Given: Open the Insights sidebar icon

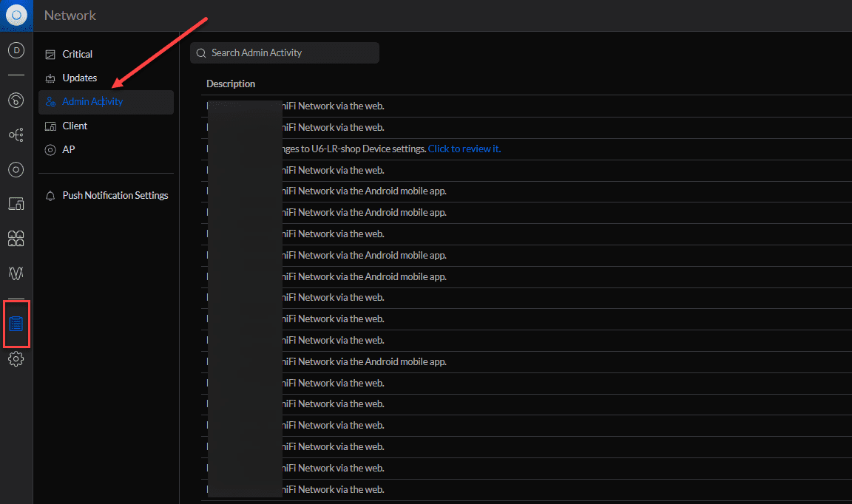Looking at the screenshot, I should [16, 273].
